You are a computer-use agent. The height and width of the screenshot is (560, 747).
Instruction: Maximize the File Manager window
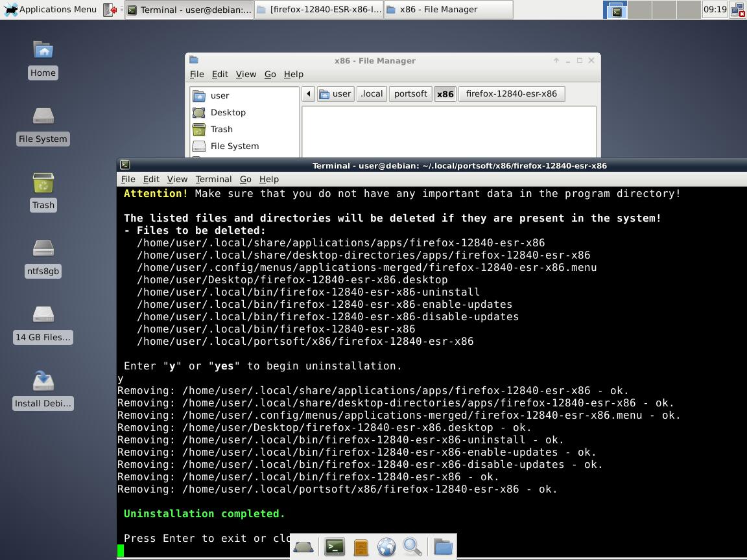click(x=579, y=60)
